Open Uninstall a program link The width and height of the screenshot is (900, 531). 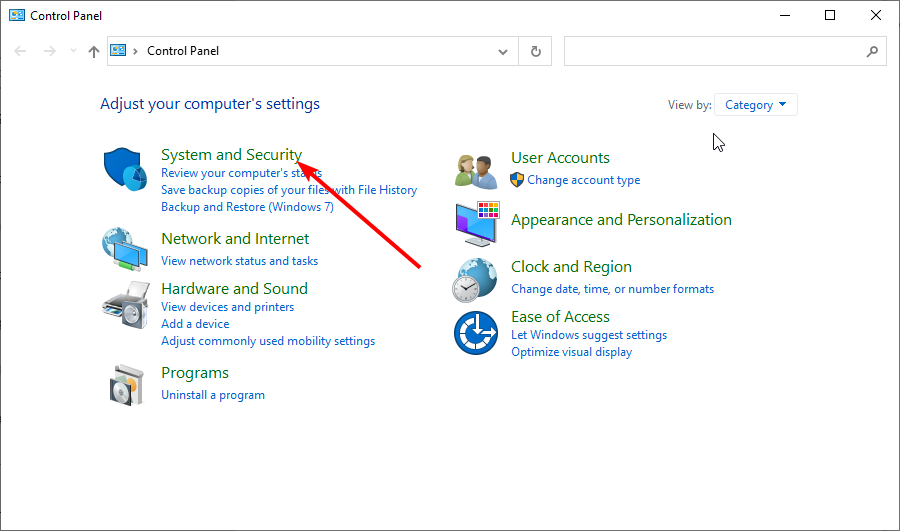click(x=213, y=395)
